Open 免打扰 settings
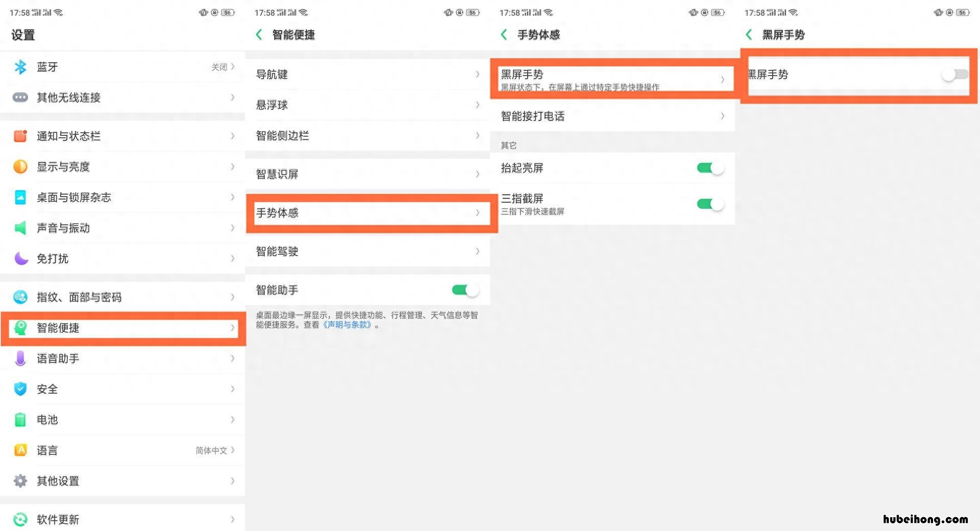Image resolution: width=980 pixels, height=531 pixels. tap(122, 258)
